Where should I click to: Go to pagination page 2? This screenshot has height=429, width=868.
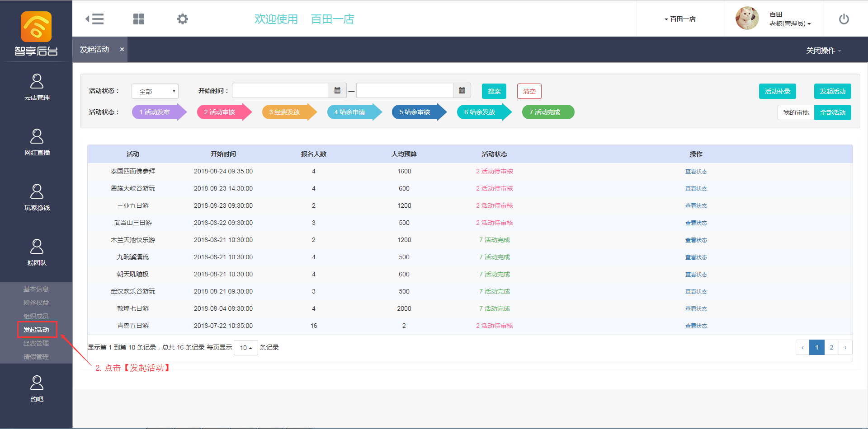coord(831,347)
